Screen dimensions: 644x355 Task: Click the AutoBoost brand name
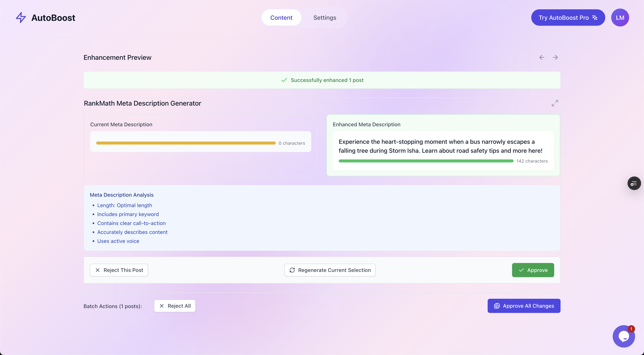tap(53, 18)
